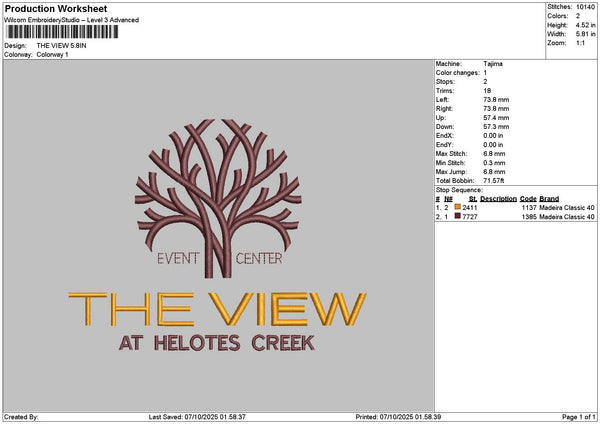Click the 'Production Worksheet' heading
The image size is (600, 424).
point(56,8)
